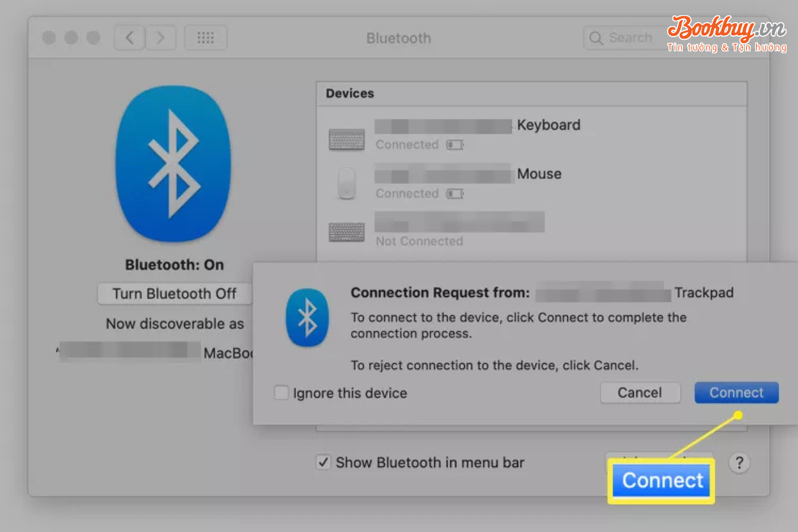Viewport: 798px width, 532px height.
Task: Click the red close window button
Action: coord(49,38)
